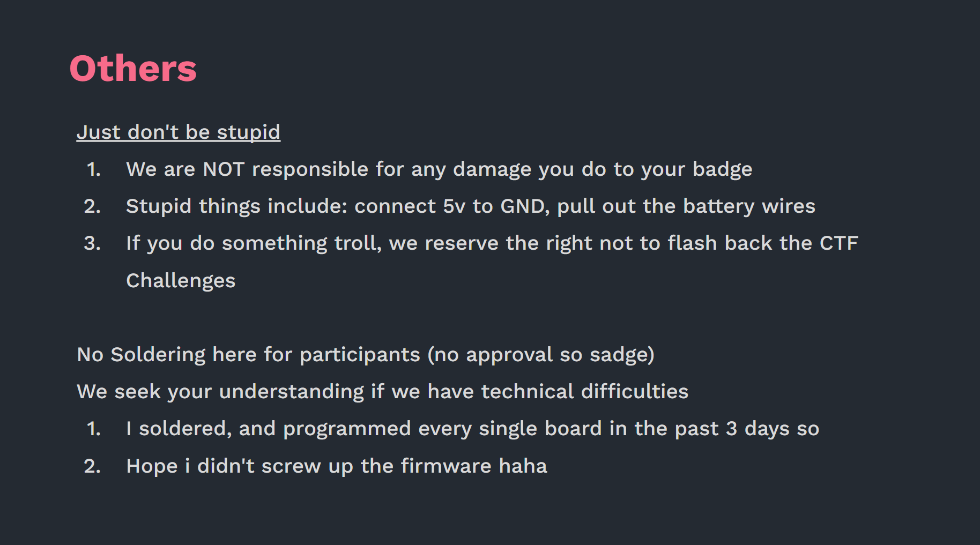Click the word 'NOT' in first list item
Screen dimensions: 980x545
[224, 169]
